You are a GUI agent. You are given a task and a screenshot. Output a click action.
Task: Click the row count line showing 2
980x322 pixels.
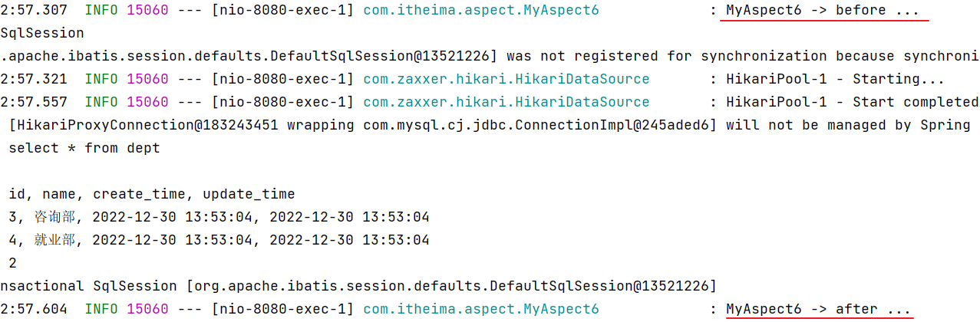point(12,263)
